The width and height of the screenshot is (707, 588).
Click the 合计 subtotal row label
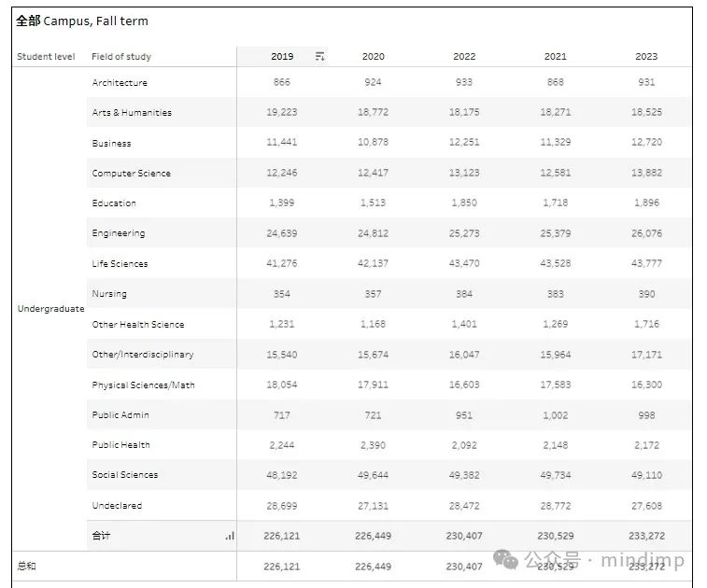coord(101,536)
